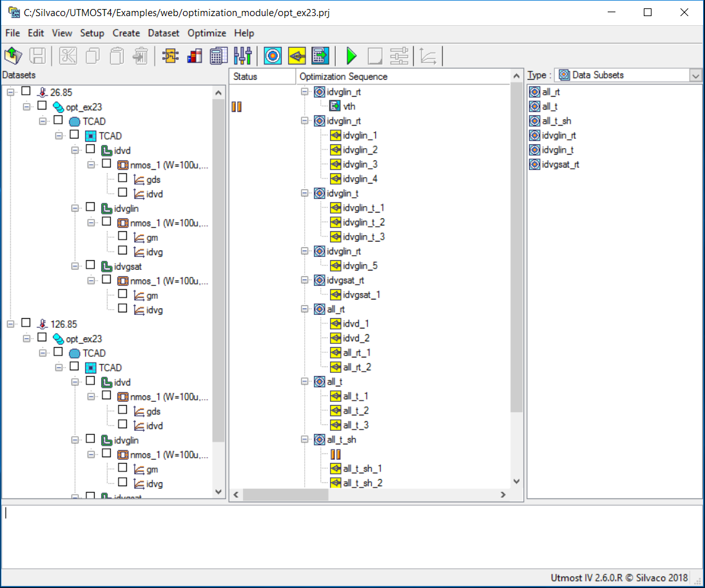Open the Setup menu
The height and width of the screenshot is (588, 705).
click(x=92, y=33)
